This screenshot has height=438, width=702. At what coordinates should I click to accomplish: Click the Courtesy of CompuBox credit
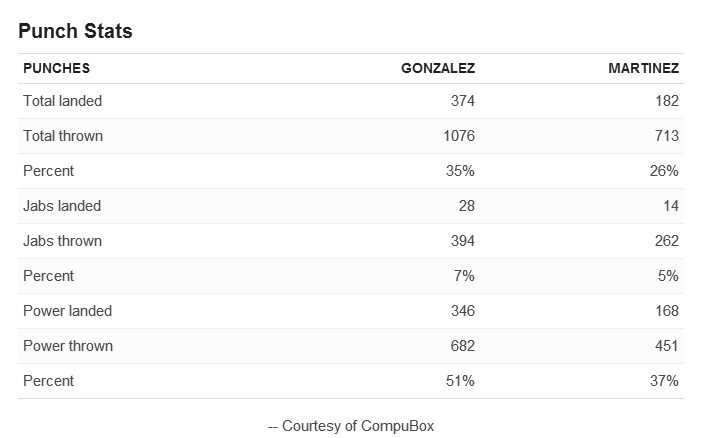coord(351,426)
